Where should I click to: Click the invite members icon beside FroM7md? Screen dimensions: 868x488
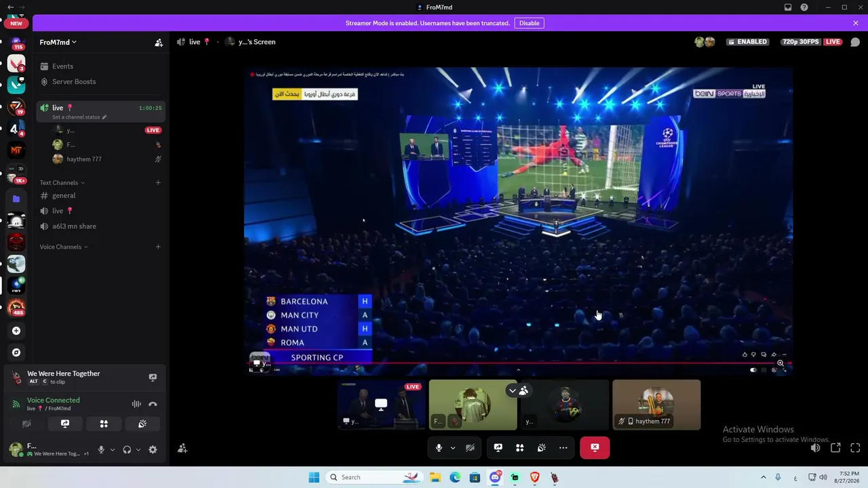click(x=159, y=43)
